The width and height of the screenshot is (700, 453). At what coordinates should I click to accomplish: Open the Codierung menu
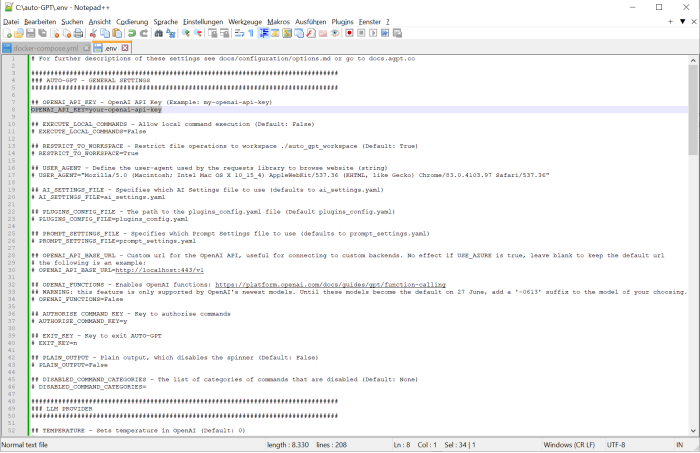click(132, 22)
